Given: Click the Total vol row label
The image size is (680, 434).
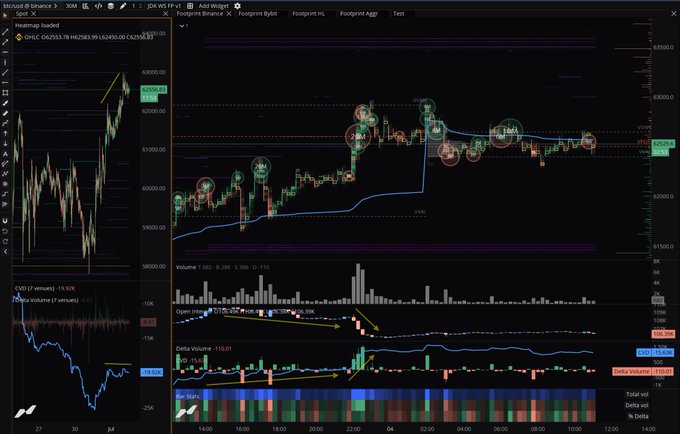Looking at the screenshot, I should click(637, 395).
